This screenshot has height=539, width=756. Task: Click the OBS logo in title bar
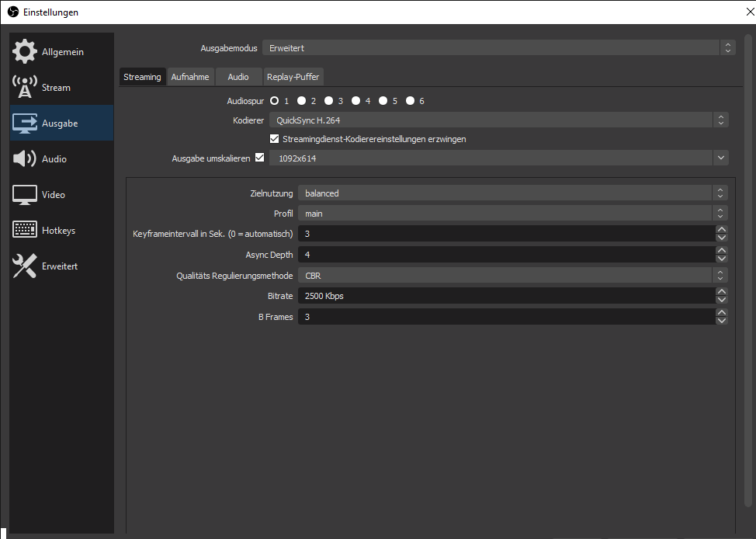[x=12, y=12]
